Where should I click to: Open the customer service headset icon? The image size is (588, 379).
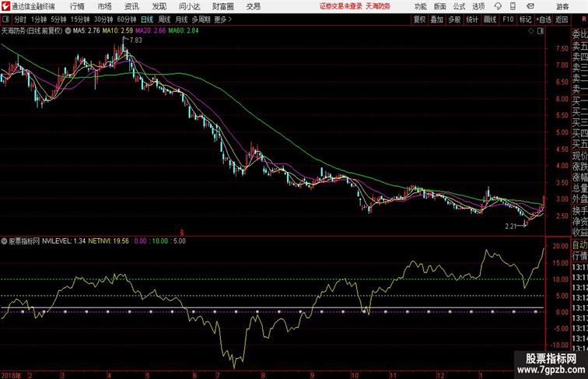coord(498,6)
